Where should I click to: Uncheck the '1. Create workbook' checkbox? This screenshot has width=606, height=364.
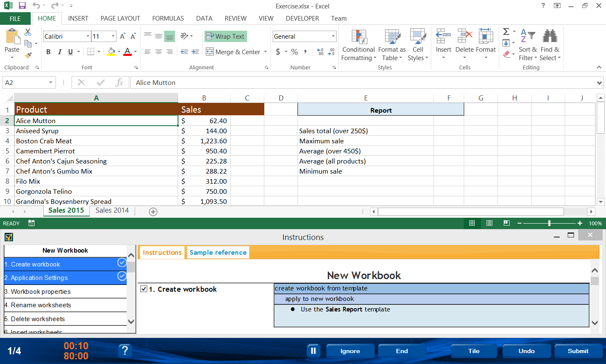(x=144, y=289)
